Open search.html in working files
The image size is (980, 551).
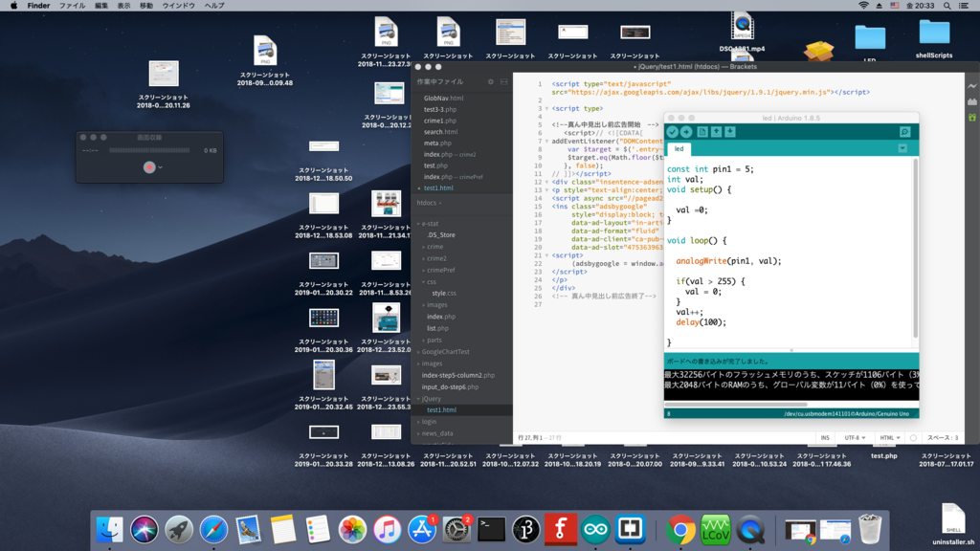[440, 132]
